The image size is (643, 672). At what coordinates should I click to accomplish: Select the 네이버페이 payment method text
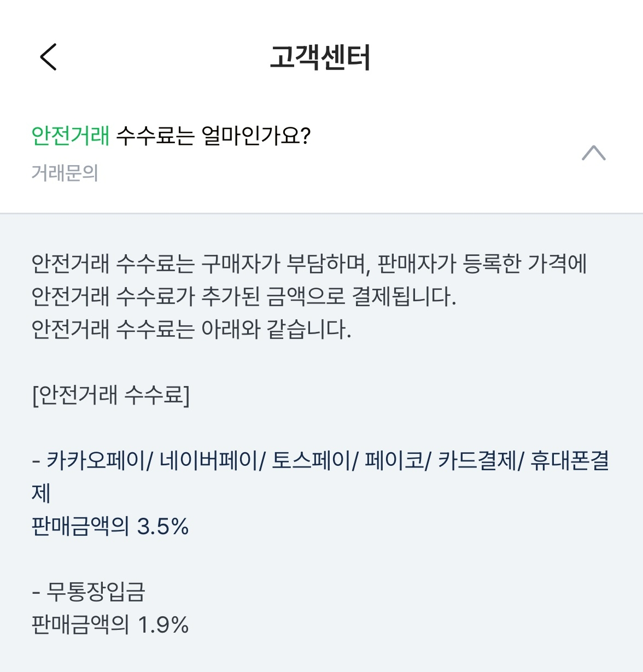click(x=209, y=460)
